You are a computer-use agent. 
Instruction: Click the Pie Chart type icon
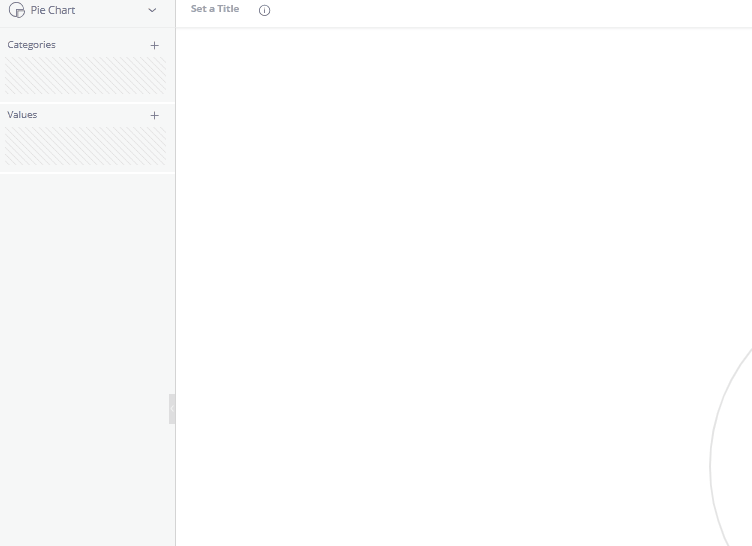click(x=17, y=10)
